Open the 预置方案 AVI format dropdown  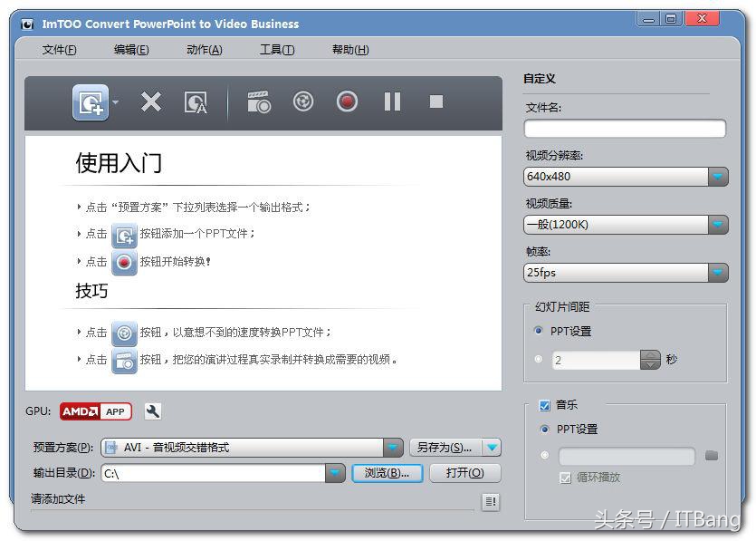coord(392,447)
